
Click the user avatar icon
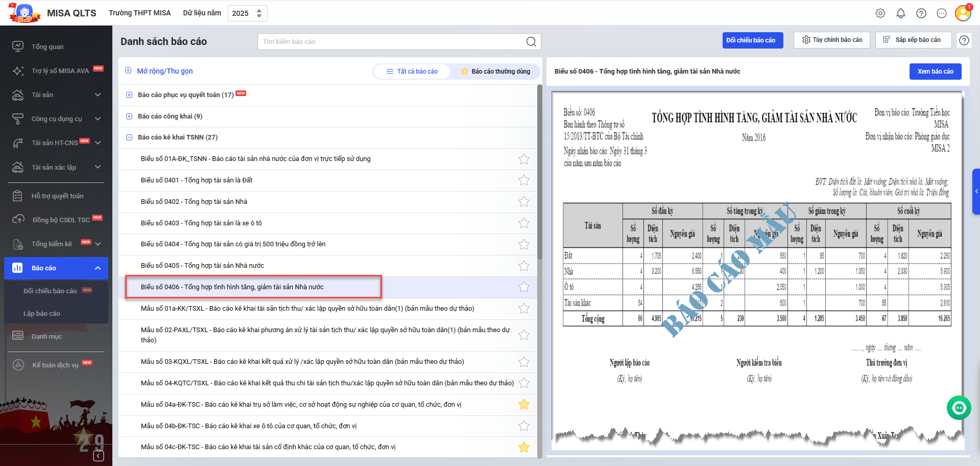pyautogui.click(x=963, y=13)
